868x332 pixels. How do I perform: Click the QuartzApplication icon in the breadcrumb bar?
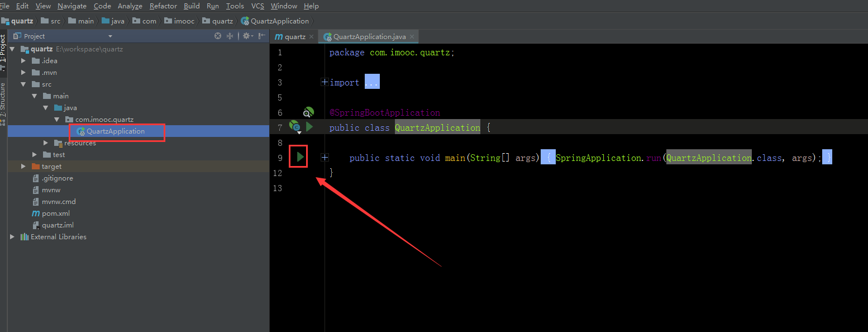coord(245,21)
